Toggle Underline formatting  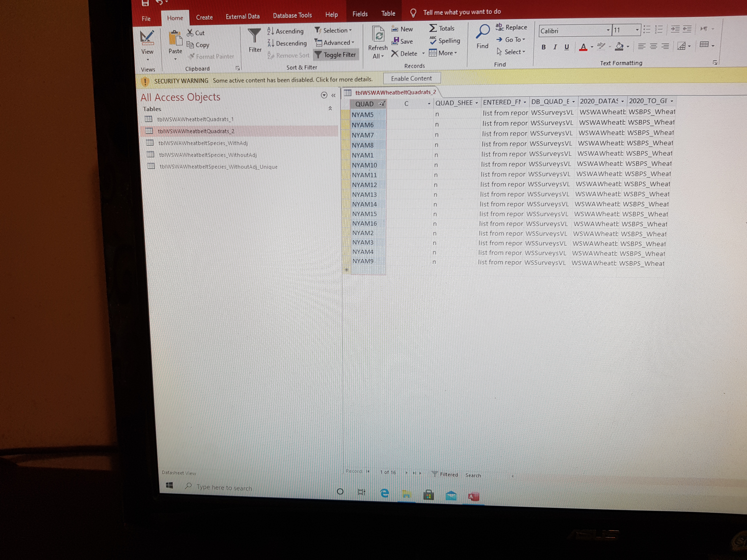point(567,47)
